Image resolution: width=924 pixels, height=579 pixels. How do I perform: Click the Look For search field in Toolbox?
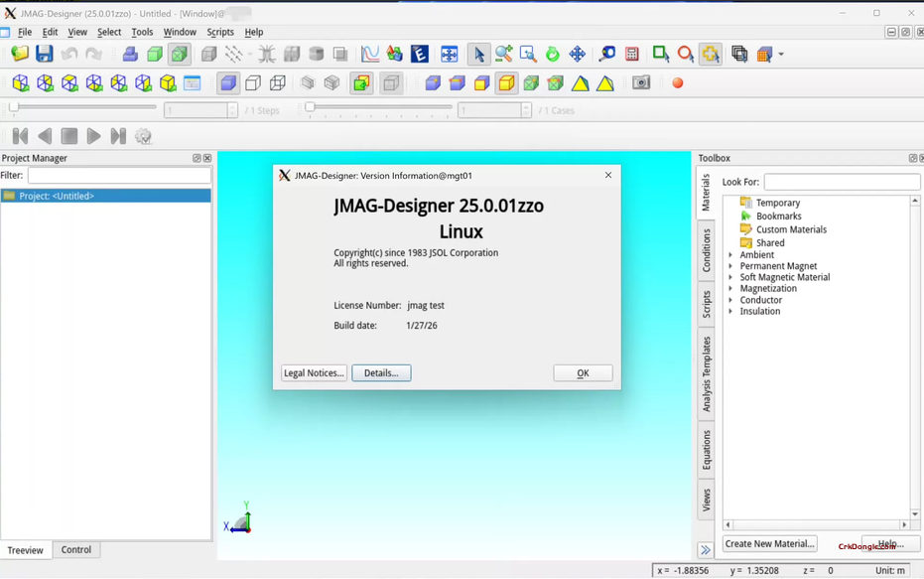pos(842,182)
